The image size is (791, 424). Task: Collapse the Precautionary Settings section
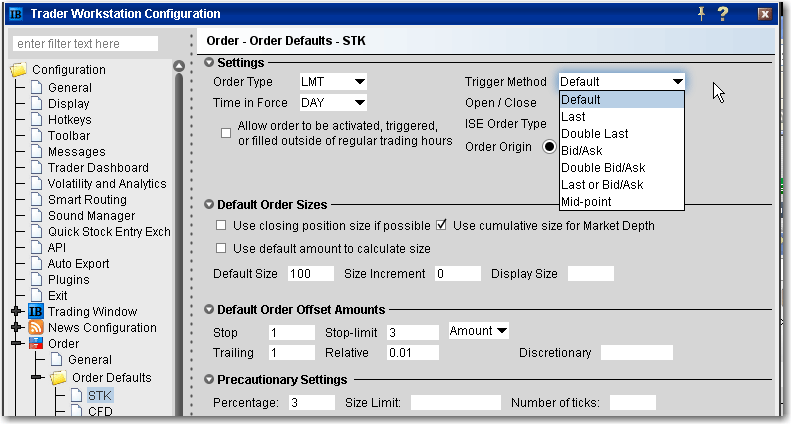tap(209, 380)
